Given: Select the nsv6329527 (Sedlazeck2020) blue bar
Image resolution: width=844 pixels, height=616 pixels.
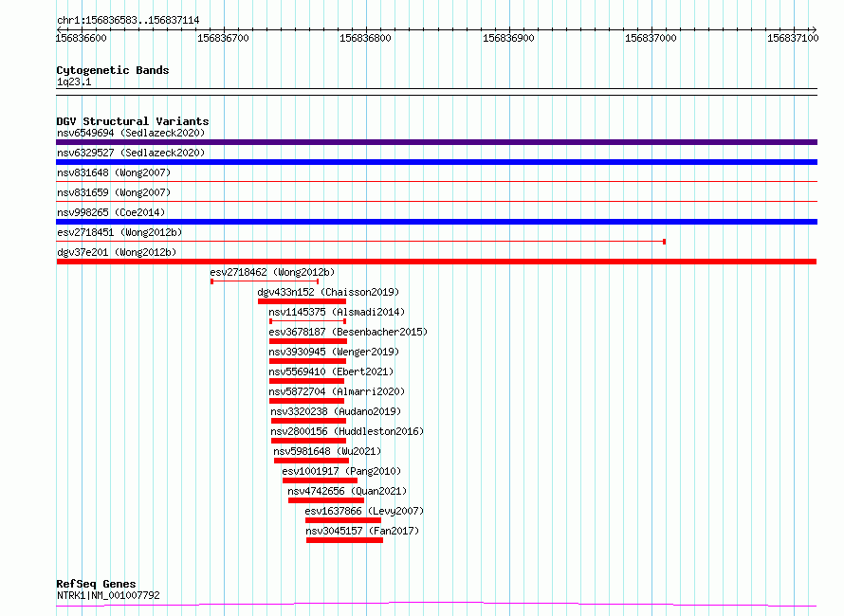Looking at the screenshot, I should 436,162.
